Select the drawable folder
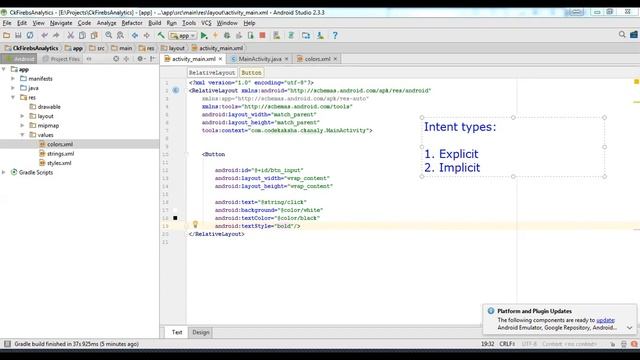 click(45, 107)
